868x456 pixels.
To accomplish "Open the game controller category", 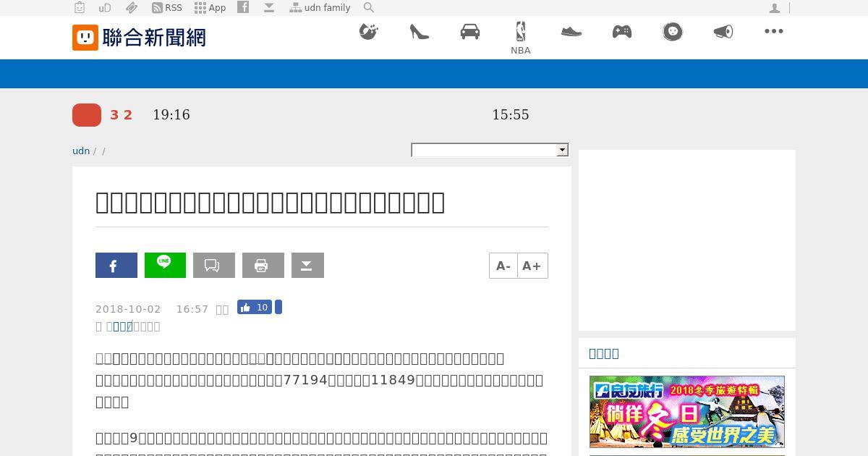I will (622, 32).
